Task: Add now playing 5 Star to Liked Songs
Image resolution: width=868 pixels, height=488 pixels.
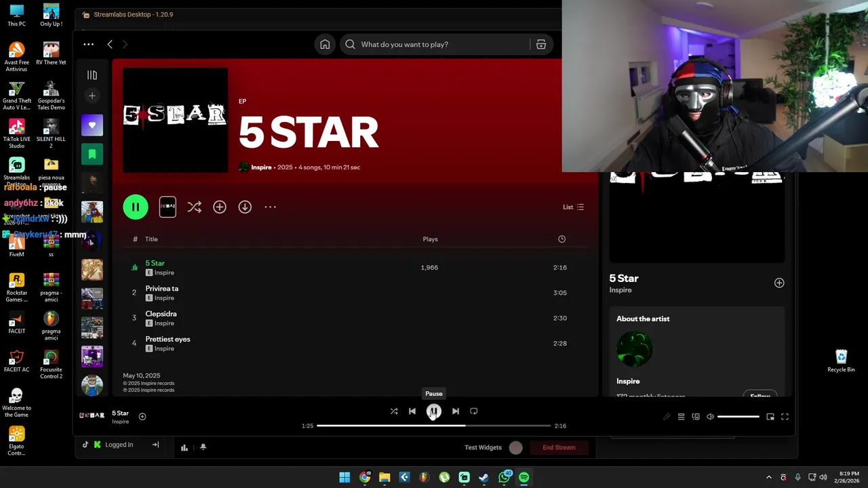Action: [142, 417]
